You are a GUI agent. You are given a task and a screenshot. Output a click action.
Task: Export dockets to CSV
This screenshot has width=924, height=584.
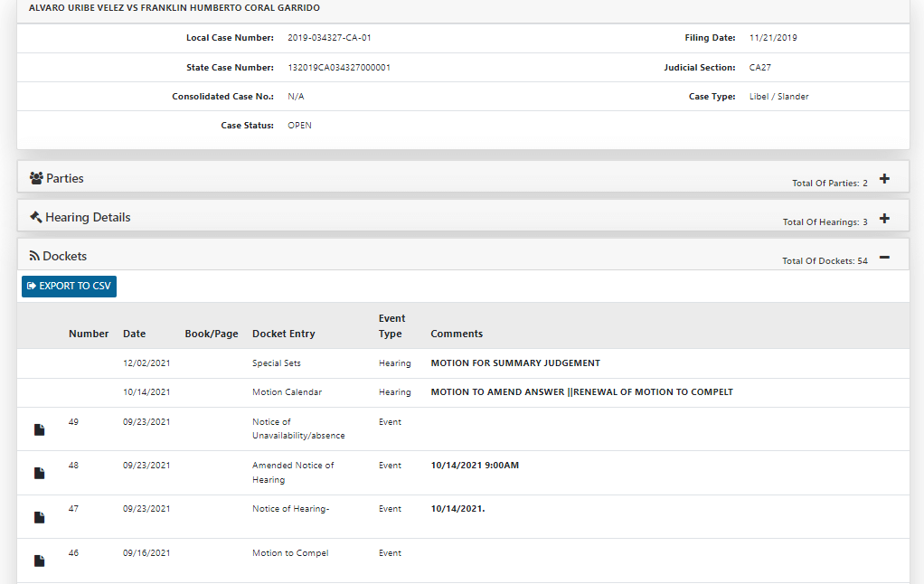click(x=69, y=287)
